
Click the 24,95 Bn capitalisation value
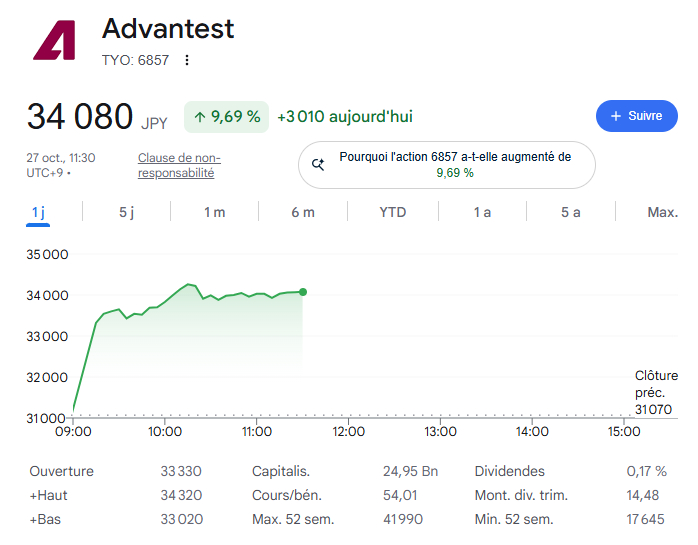coord(410,471)
